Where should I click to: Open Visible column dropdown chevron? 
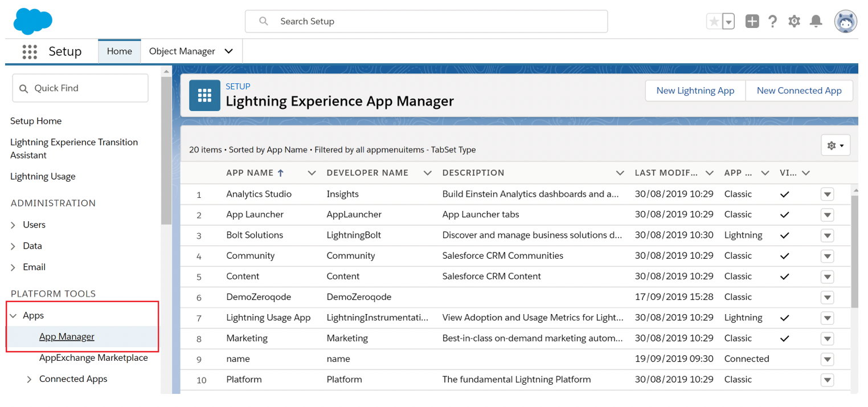pos(806,173)
